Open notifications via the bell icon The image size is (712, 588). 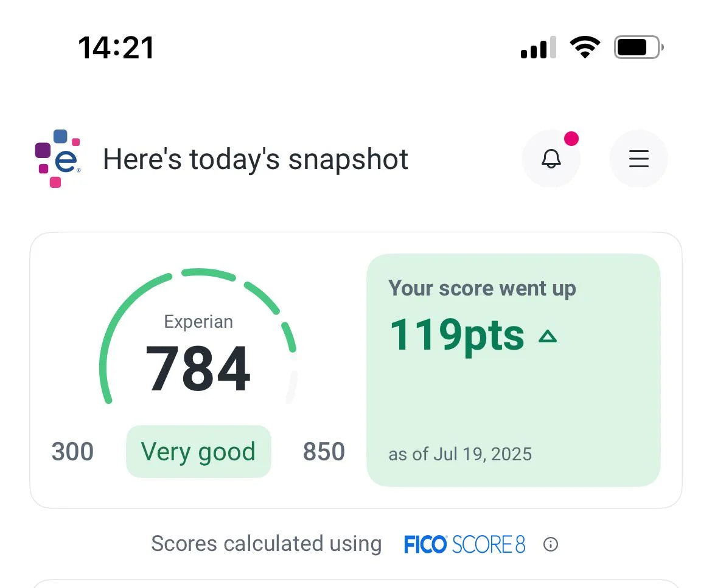(551, 159)
